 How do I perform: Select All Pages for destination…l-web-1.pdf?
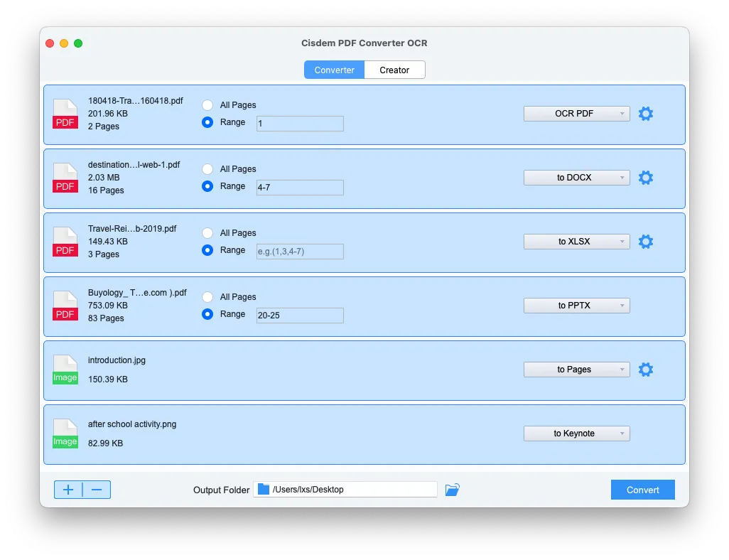[207, 169]
